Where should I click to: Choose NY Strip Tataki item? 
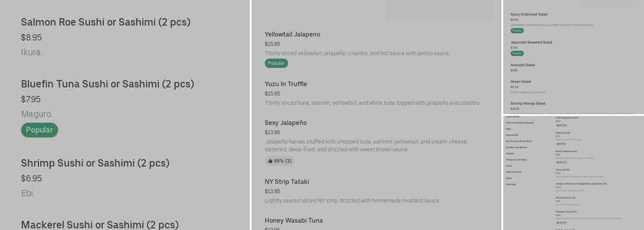point(287,182)
